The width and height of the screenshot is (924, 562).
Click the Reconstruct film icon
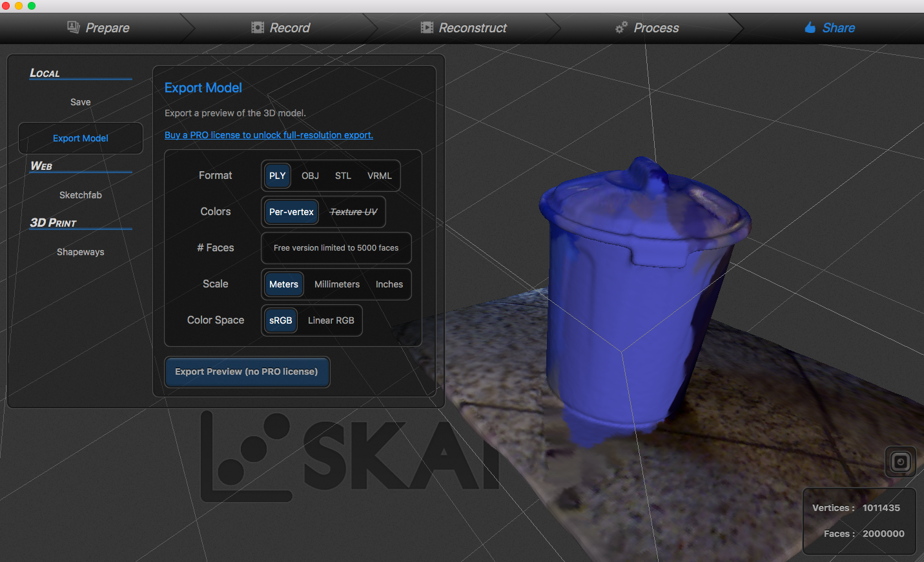point(427,27)
